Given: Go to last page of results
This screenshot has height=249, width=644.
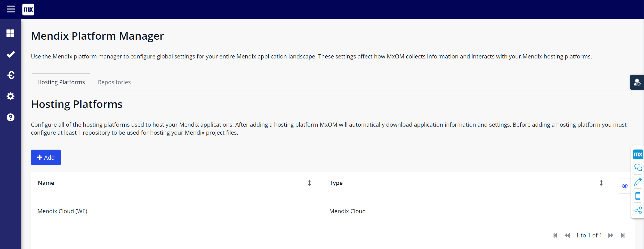Looking at the screenshot, I should [x=623, y=235].
